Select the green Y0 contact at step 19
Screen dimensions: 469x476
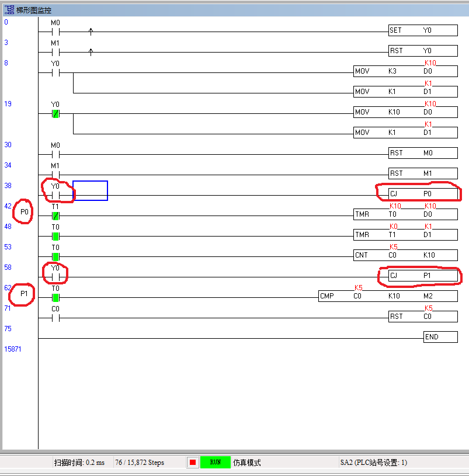click(55, 113)
